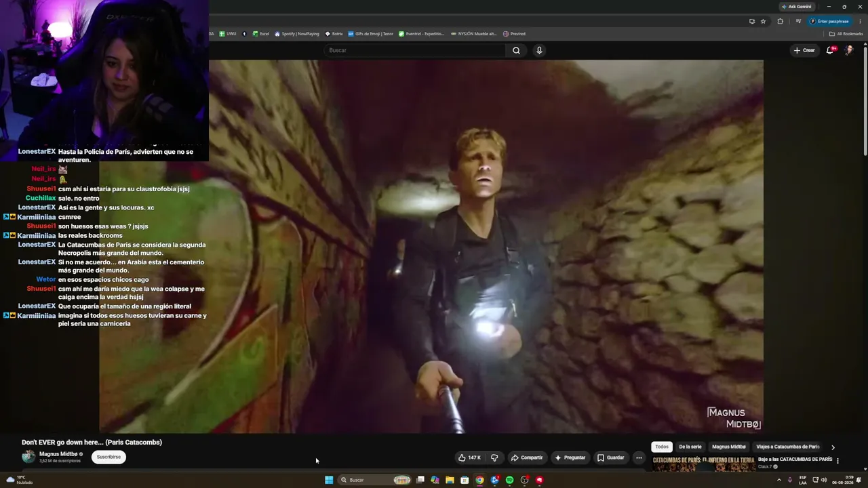The image size is (868, 488).
Task: Click chat message 'en esos espacios chicos cago'
Action: click(x=103, y=279)
